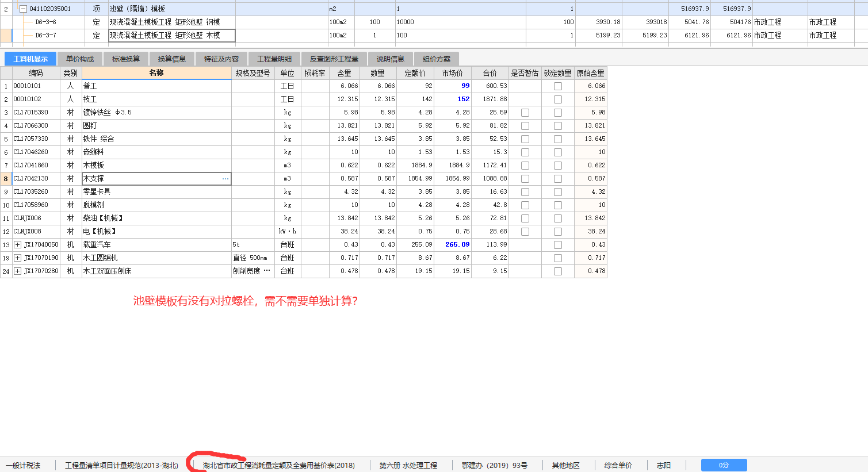Click the blue 0分 status button
Screen dimensions: 868x472
click(x=724, y=465)
